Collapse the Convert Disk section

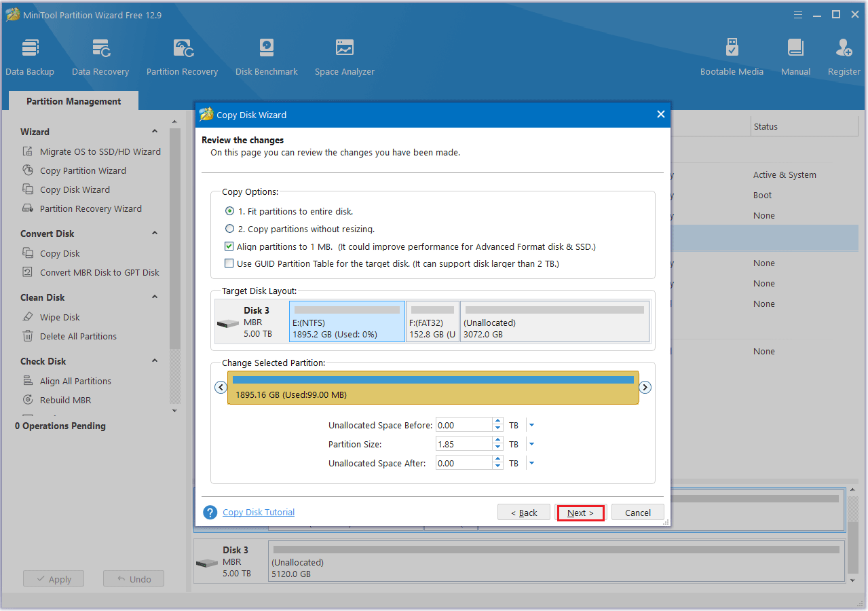155,234
